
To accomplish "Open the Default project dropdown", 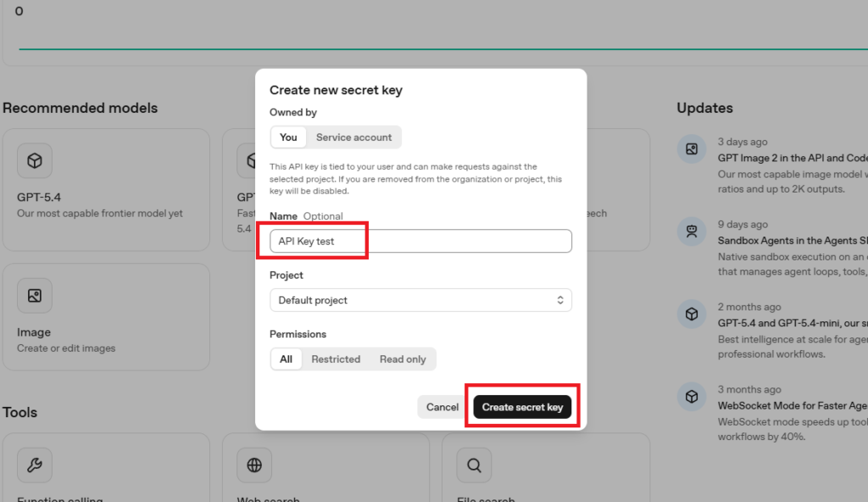I will 420,300.
